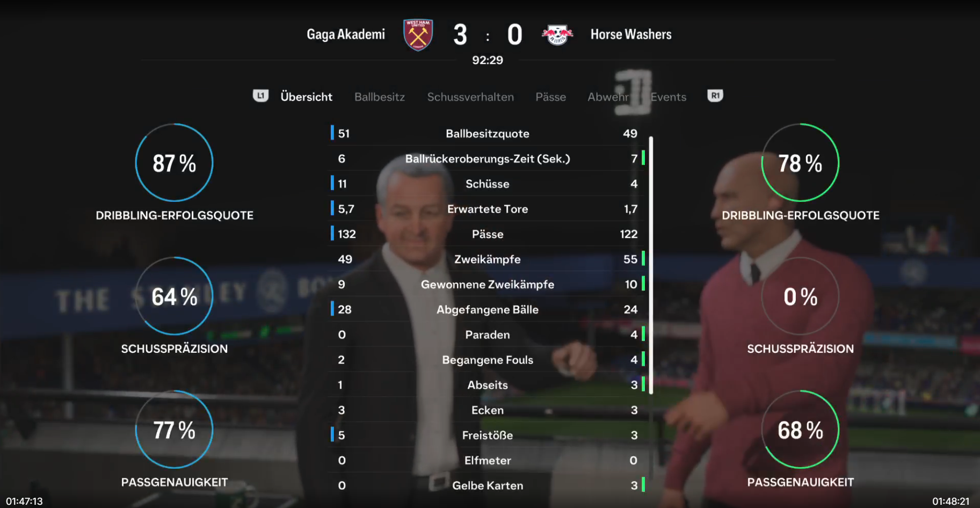Click the 78 % dribbling circle on right
The height and width of the screenshot is (508, 980).
[x=800, y=163]
